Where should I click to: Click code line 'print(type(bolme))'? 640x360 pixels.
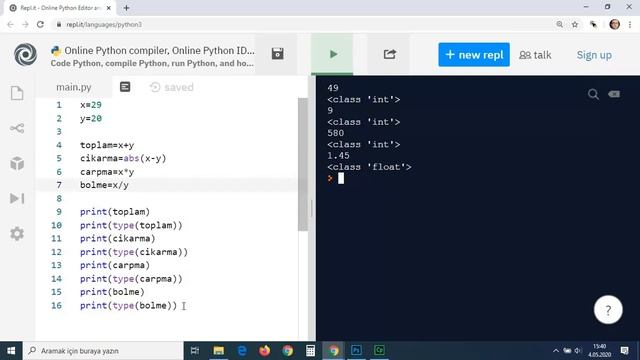[128, 305]
